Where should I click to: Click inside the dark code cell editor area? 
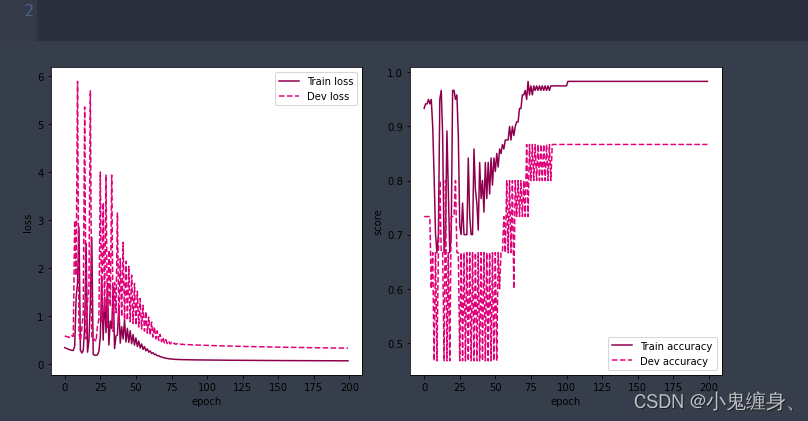tap(422, 20)
